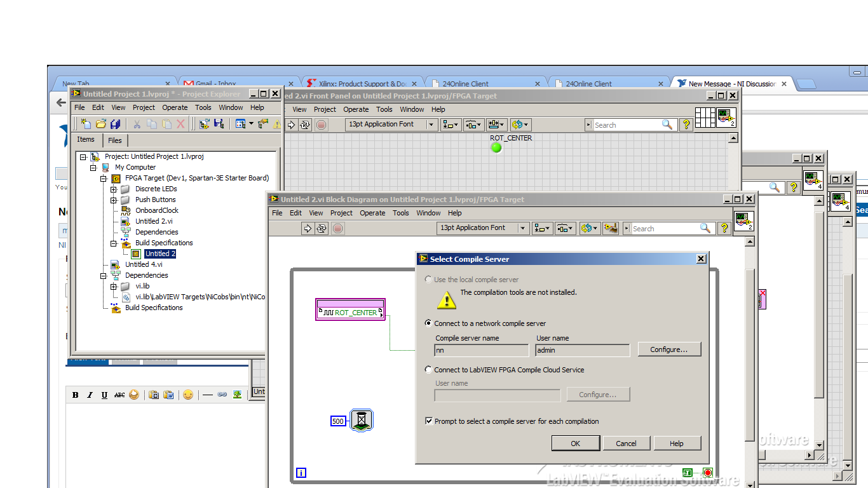868x488 pixels.
Task: Click Help button in compile server dialog
Action: pyautogui.click(x=677, y=444)
